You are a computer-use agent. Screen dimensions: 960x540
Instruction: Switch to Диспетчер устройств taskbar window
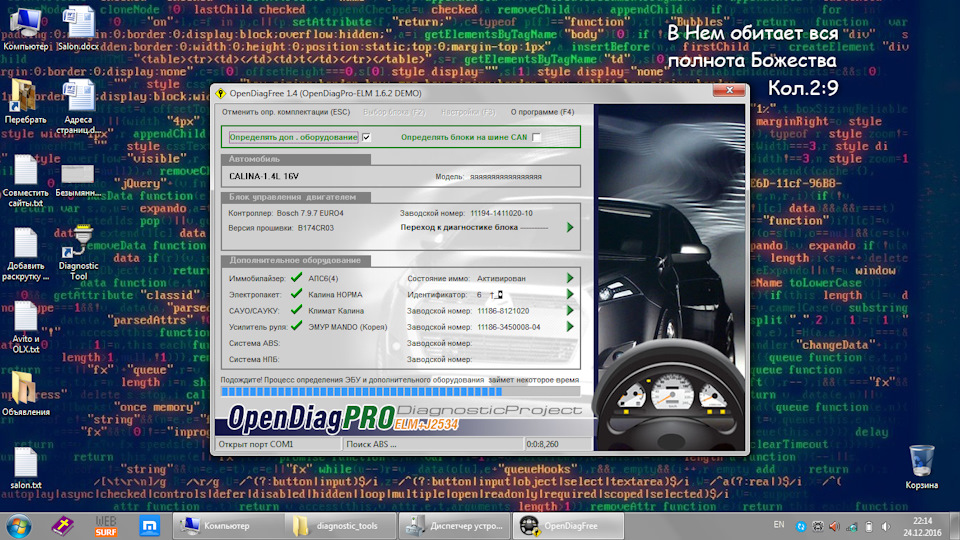[454, 526]
